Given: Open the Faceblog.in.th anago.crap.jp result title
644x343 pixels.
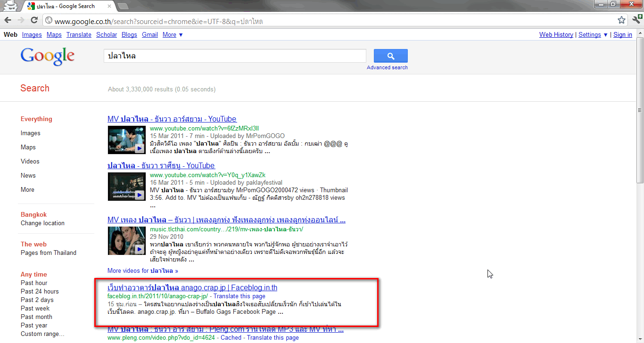Looking at the screenshot, I should (192, 288).
